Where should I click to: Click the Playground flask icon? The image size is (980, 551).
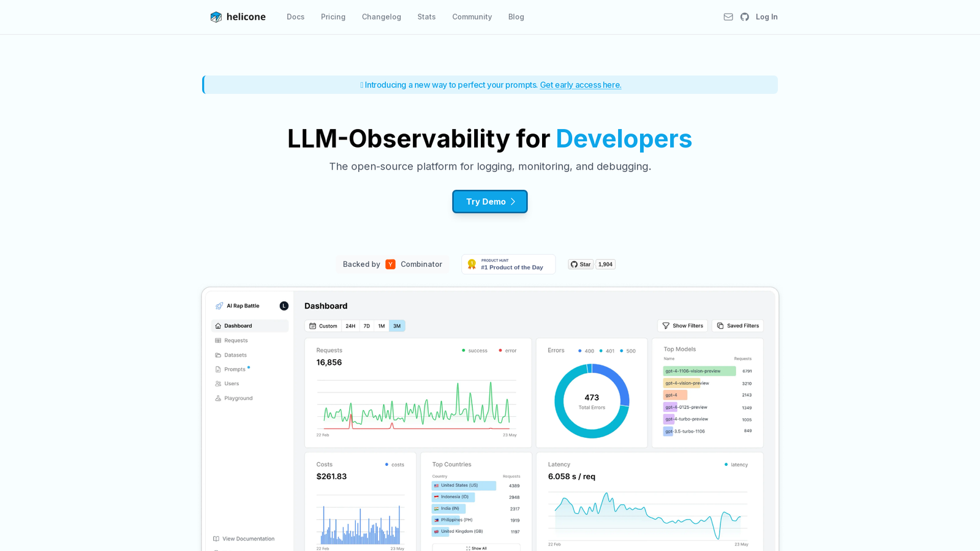point(218,399)
